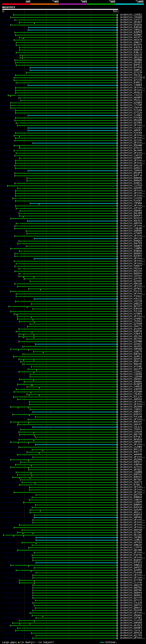Select label UniRef100_A6R3K7
The width and height of the screenshot is (146, 644).
[131, 130]
